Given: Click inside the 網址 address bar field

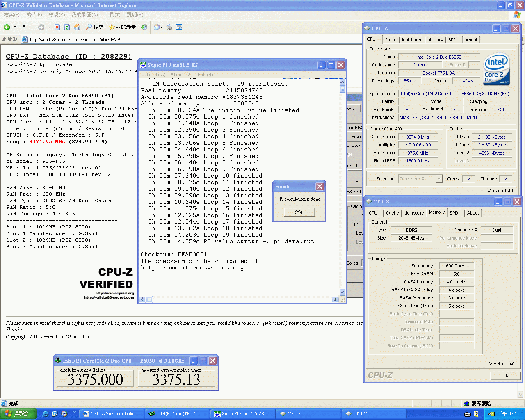Looking at the screenshot, I should point(164,39).
